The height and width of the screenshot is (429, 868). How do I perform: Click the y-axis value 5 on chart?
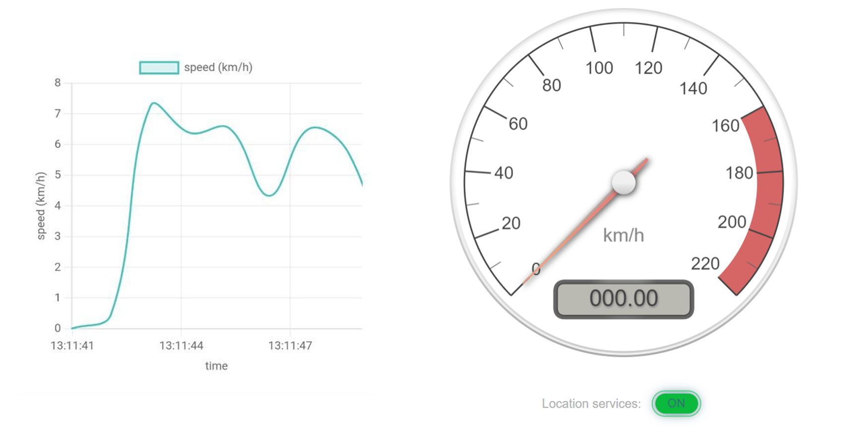tap(58, 175)
